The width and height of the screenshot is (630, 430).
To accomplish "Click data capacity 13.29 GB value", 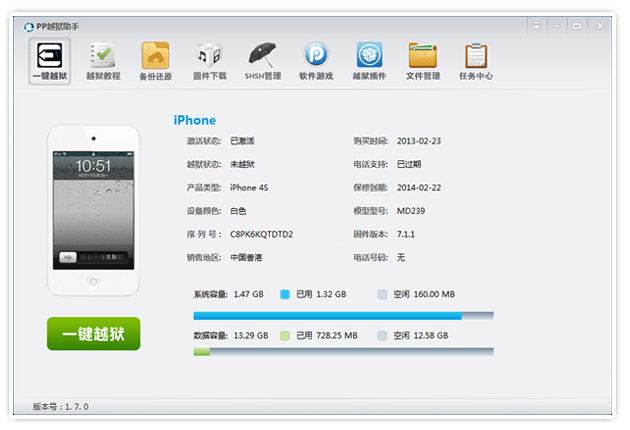I will click(x=251, y=336).
